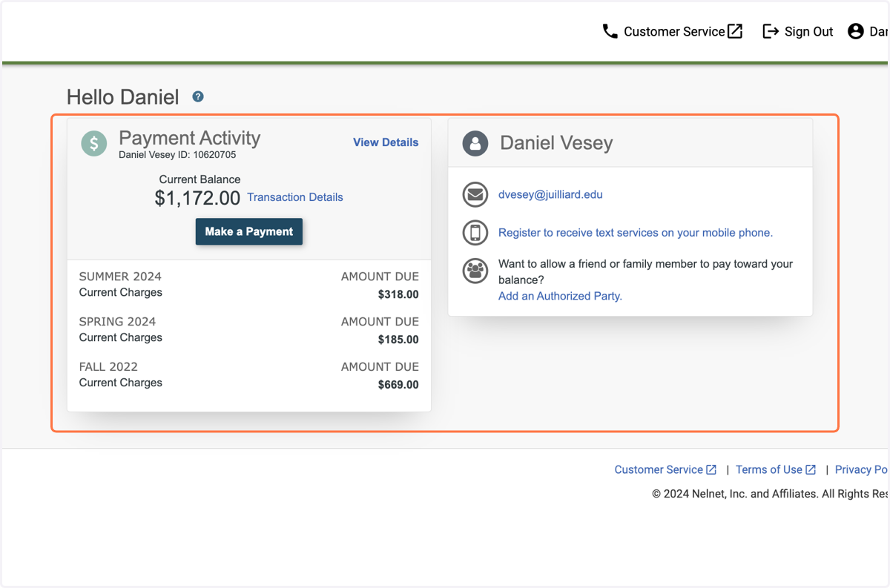The height and width of the screenshot is (588, 890).
Task: Click the Make a Payment button
Action: (x=249, y=231)
